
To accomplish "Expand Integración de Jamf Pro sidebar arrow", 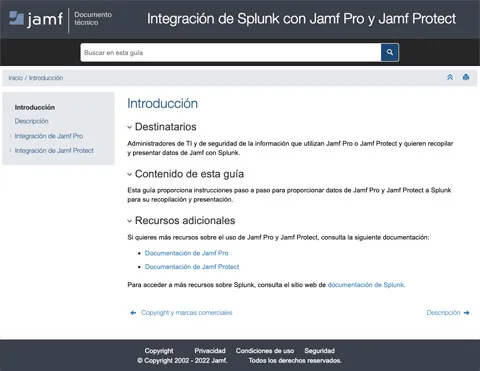I will [10, 136].
